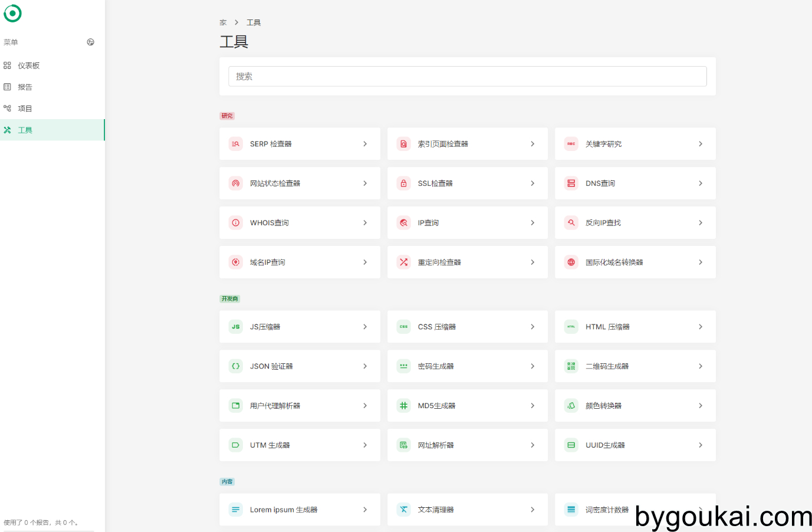Click the chevron on the SERP 检查器 card

click(365, 144)
